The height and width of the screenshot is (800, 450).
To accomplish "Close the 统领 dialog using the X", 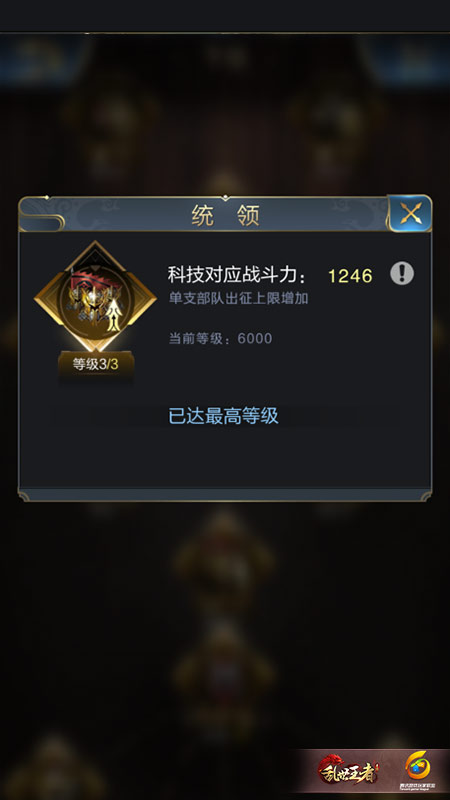I will tap(410, 213).
